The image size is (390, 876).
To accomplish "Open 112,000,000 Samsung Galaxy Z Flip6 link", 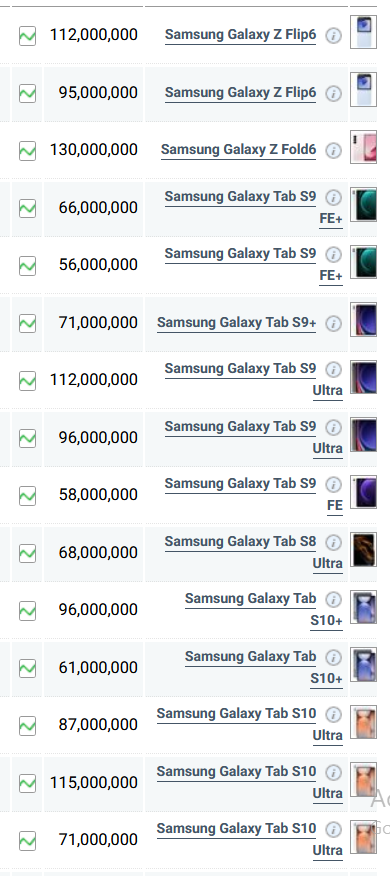I will click(240, 35).
